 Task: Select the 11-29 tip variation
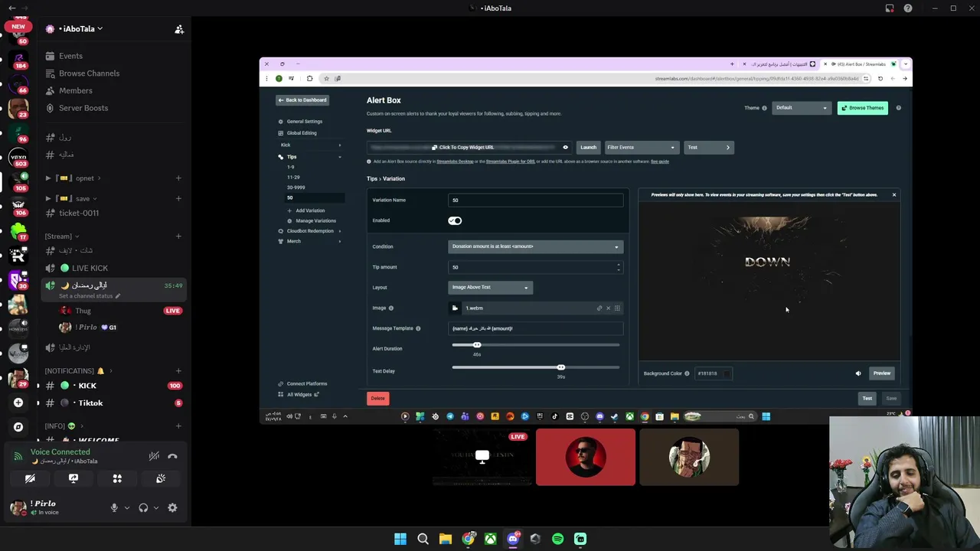[x=293, y=177]
